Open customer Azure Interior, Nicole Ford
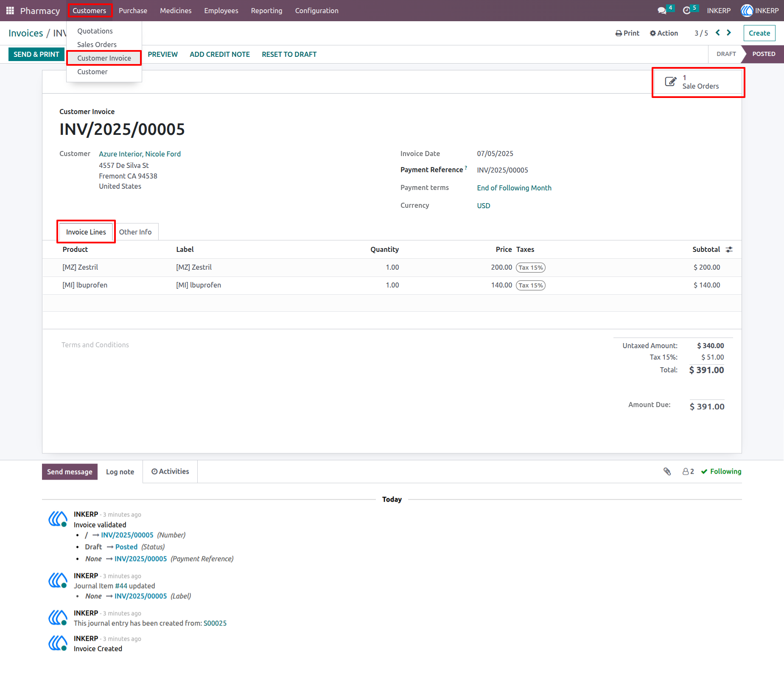Screen dimensions: 784x684 pyautogui.click(x=140, y=154)
